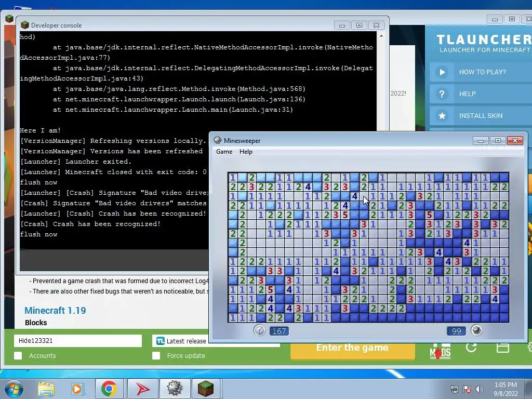The image size is (532, 399).
Task: Open Google Chrome from the taskbar
Action: click(109, 389)
